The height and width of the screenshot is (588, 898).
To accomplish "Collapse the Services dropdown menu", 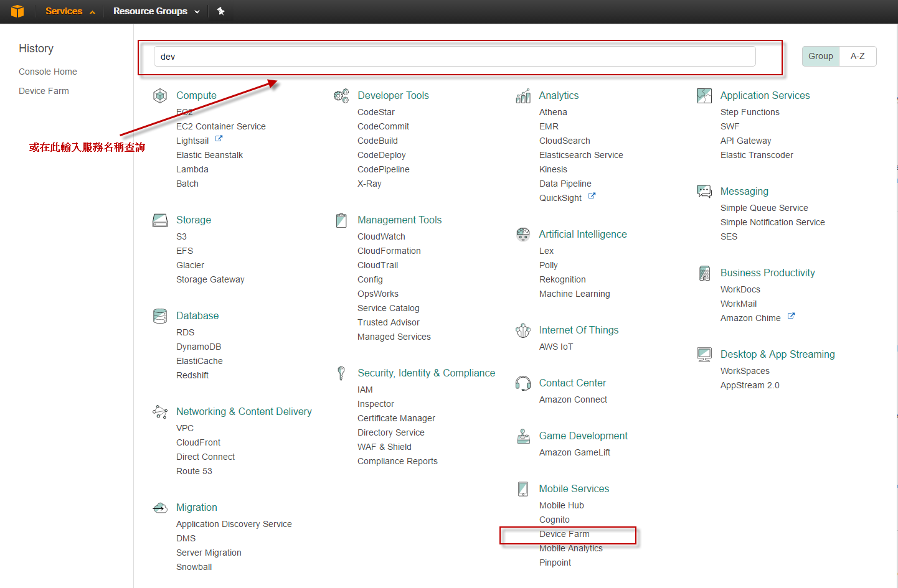I will coord(70,11).
